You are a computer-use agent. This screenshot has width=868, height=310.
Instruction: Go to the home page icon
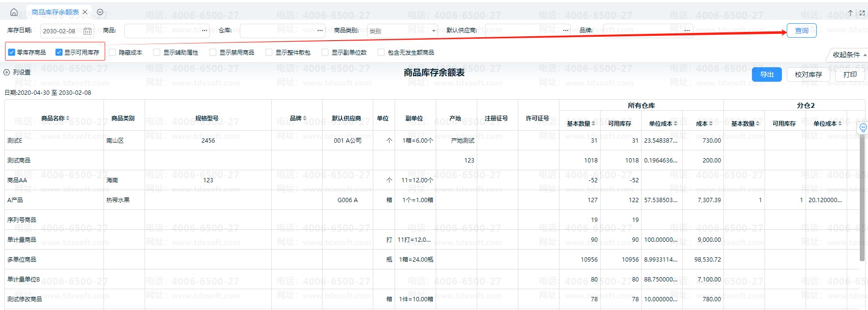coord(14,12)
